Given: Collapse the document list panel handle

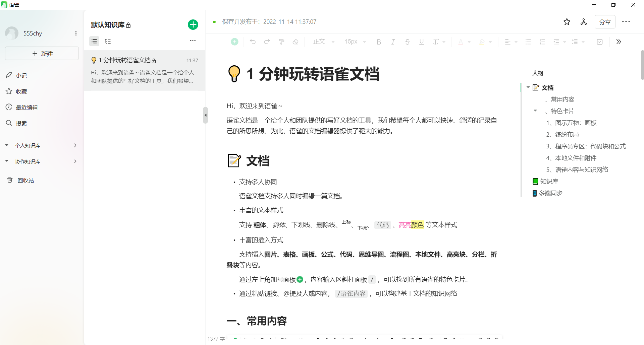Looking at the screenshot, I should point(206,115).
